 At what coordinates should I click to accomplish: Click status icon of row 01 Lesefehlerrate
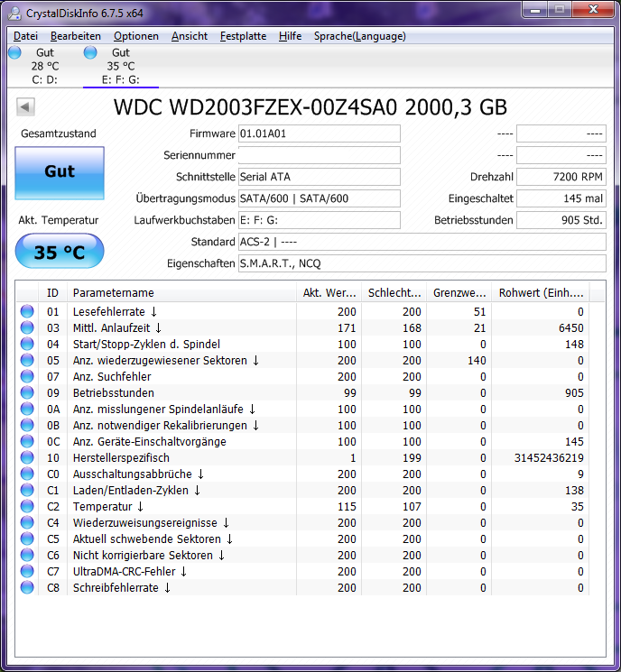(27, 311)
